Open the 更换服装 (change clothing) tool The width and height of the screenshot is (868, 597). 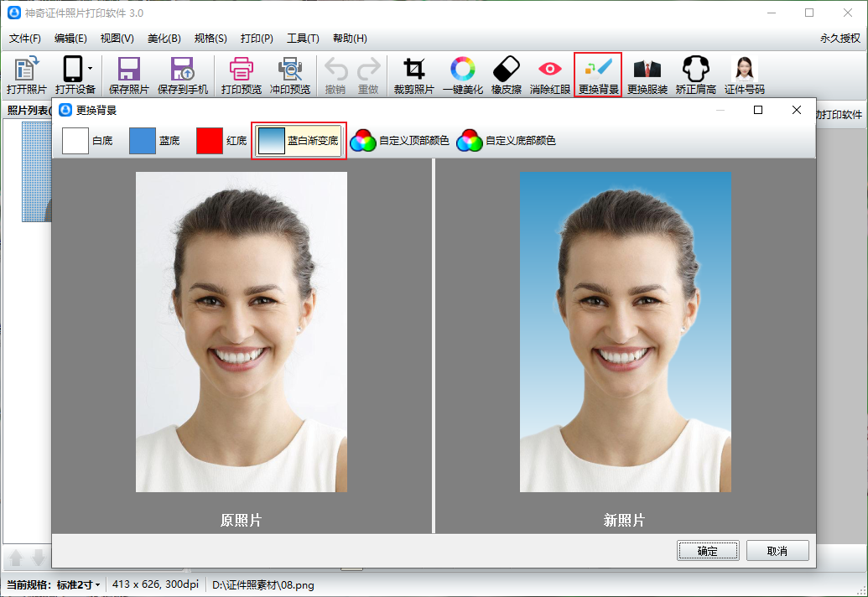(x=647, y=75)
